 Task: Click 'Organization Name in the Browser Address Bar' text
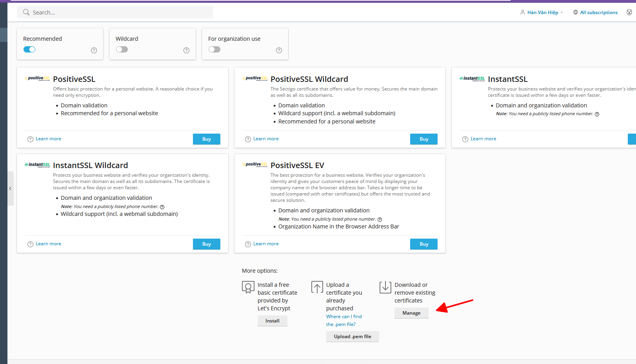pyautogui.click(x=339, y=226)
